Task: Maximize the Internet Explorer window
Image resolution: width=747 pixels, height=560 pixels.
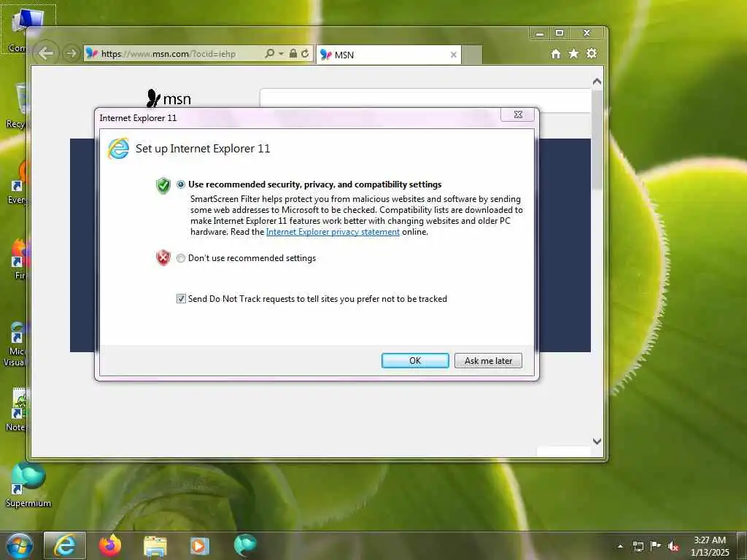Action: (x=560, y=34)
